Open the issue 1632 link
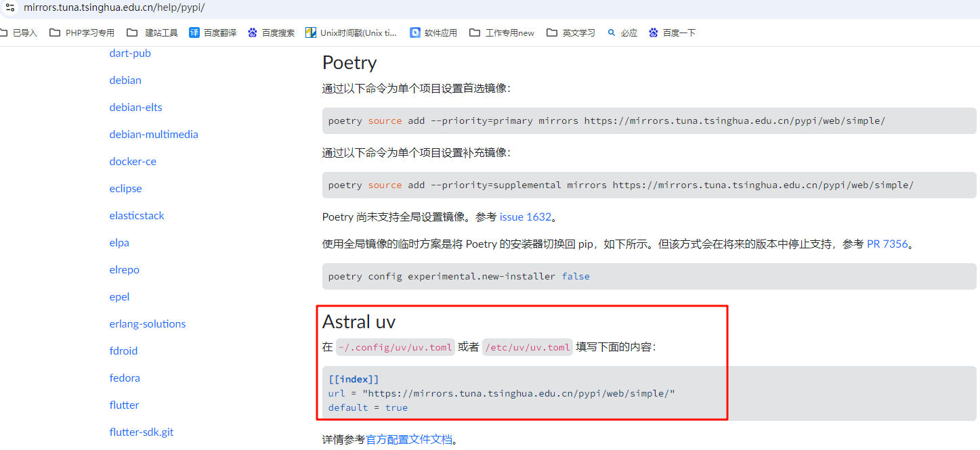 526,217
